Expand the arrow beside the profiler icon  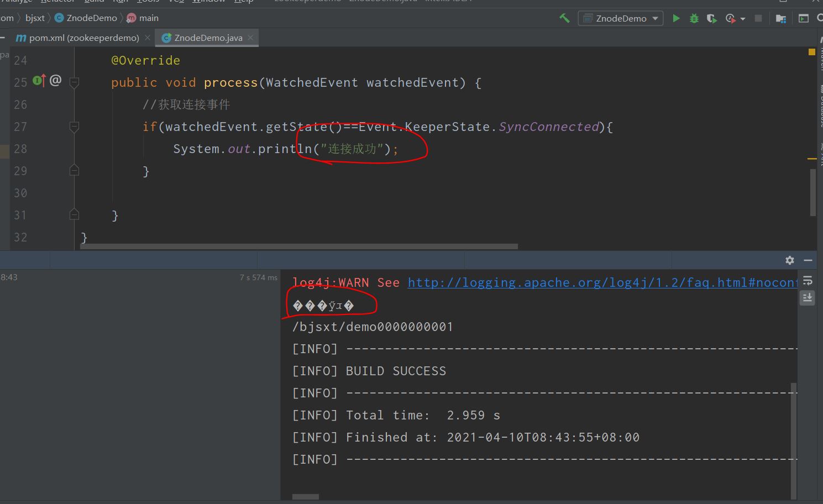click(x=743, y=19)
